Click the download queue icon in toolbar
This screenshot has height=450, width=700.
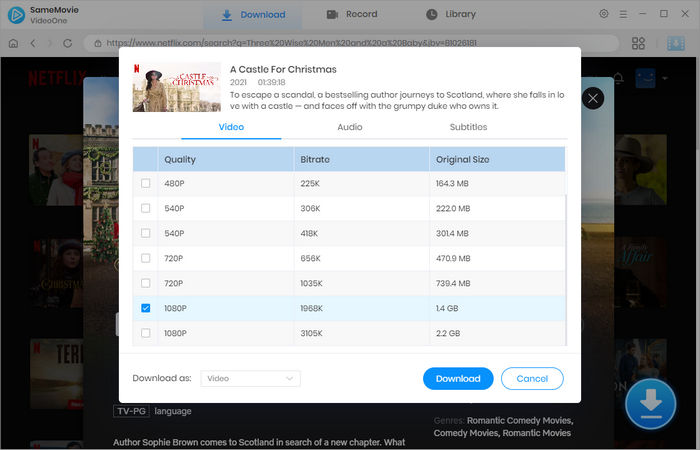point(676,43)
